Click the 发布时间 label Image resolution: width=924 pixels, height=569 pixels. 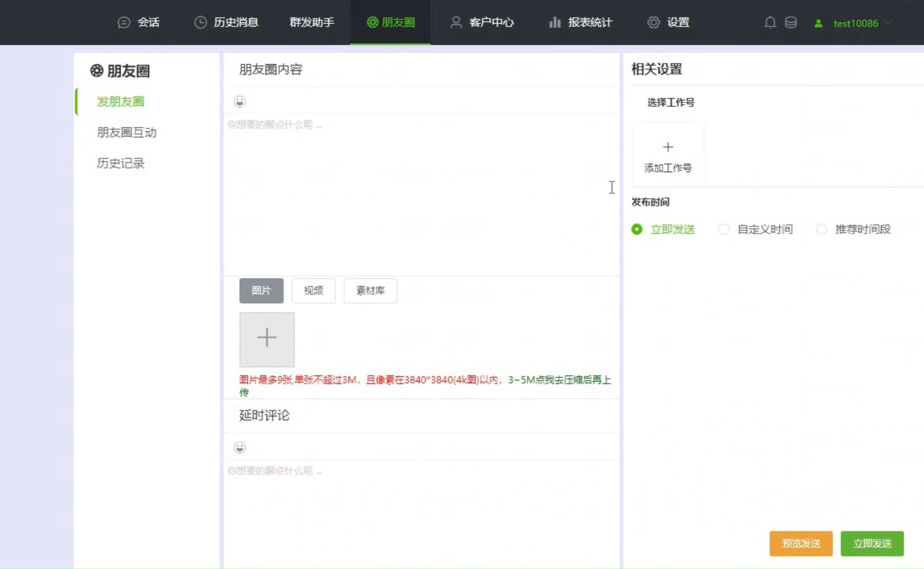651,202
